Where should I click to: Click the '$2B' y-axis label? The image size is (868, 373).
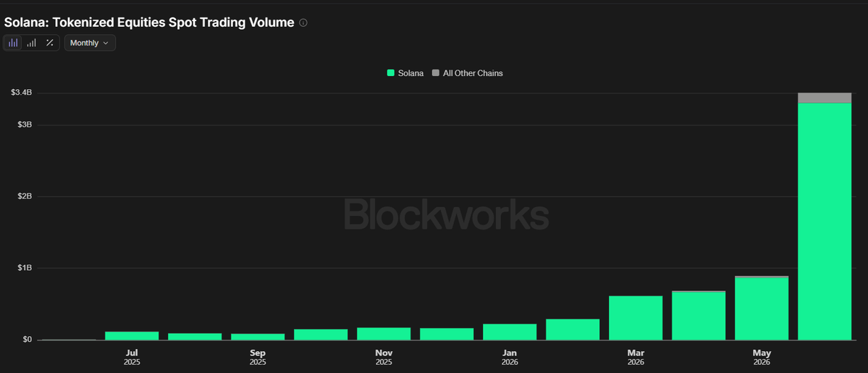25,196
